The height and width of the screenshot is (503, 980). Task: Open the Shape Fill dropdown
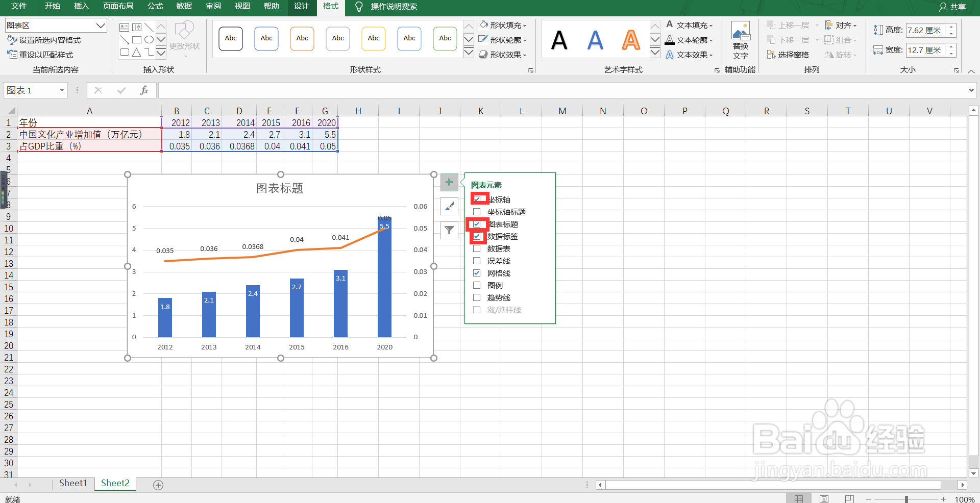pyautogui.click(x=503, y=25)
